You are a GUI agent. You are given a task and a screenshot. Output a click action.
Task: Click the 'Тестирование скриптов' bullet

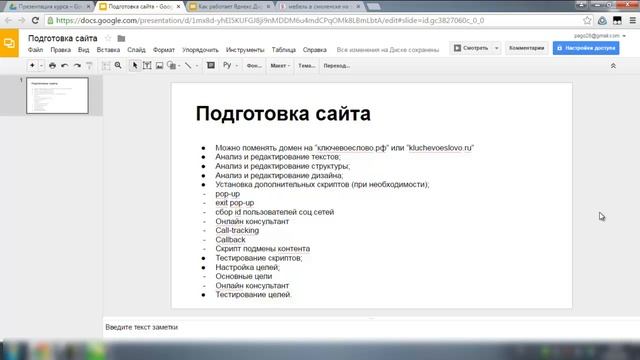tap(259, 258)
